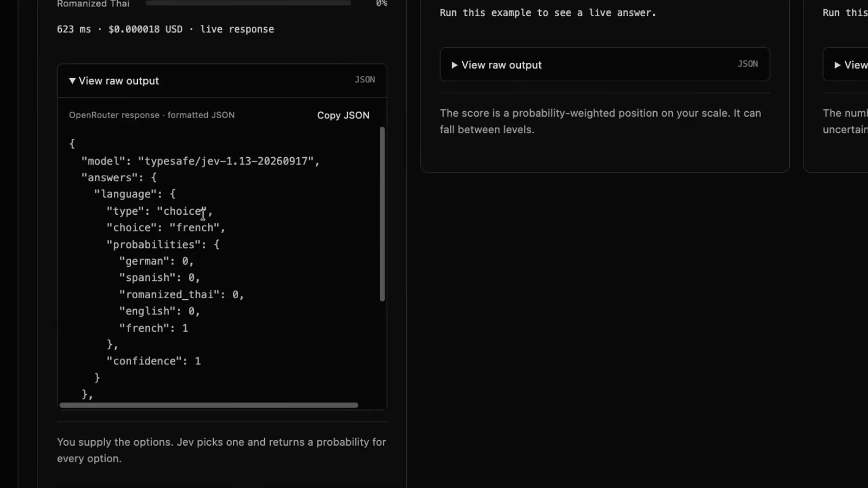Click the "romanized_thai": 0 entry
Image resolution: width=868 pixels, height=488 pixels.
182,294
